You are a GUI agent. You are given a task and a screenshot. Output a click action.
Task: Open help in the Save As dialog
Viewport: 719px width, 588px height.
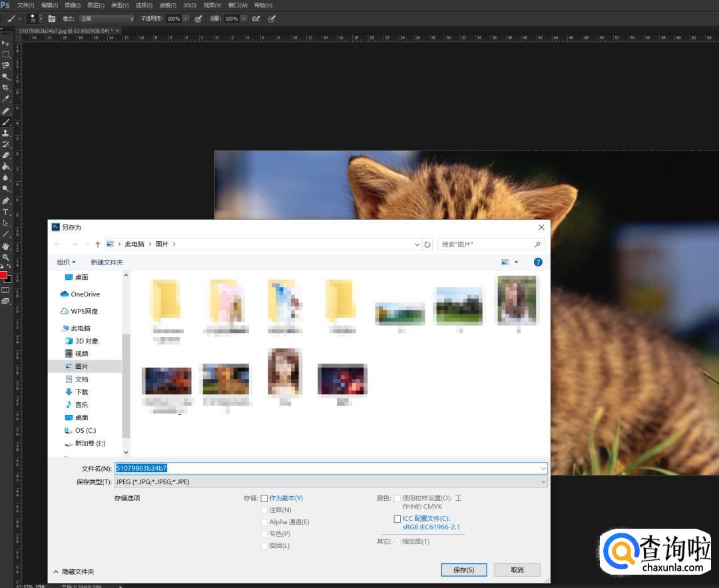(538, 262)
